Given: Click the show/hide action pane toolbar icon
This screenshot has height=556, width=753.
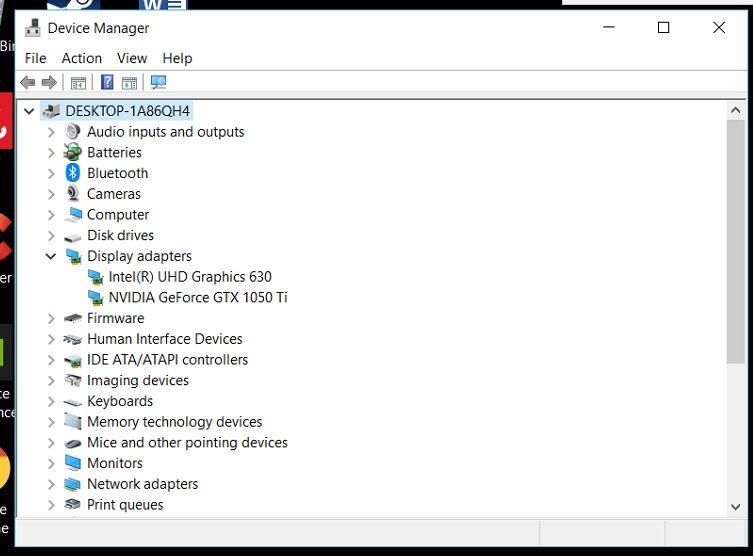Looking at the screenshot, I should (x=129, y=83).
